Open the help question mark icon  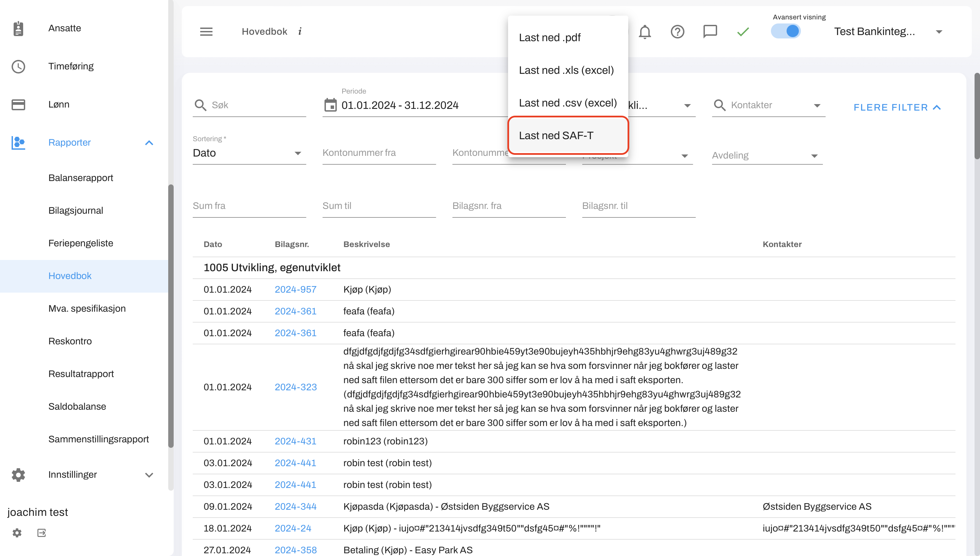pyautogui.click(x=677, y=32)
